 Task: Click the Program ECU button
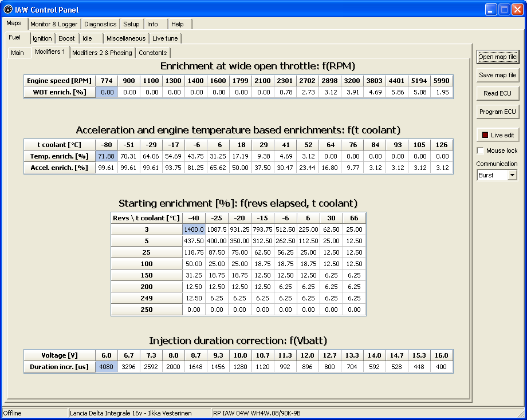pos(497,112)
